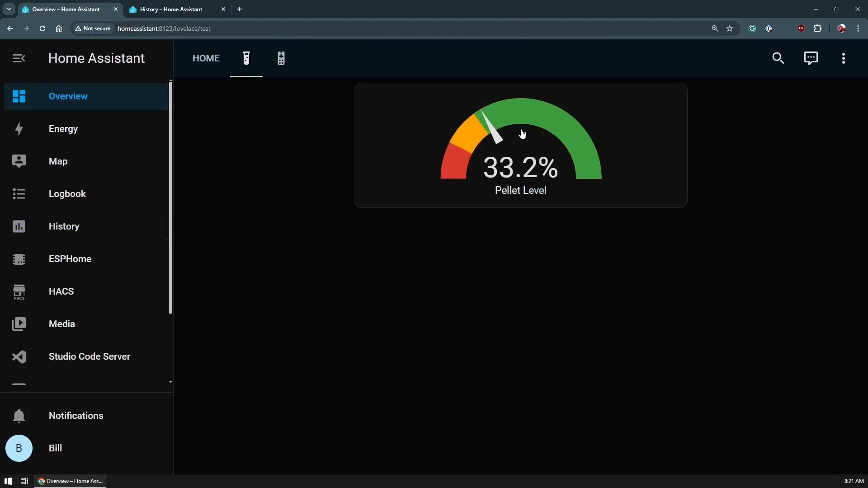Switch to the HOME dashboard tab
This screenshot has width=868, height=488.
pyautogui.click(x=206, y=58)
